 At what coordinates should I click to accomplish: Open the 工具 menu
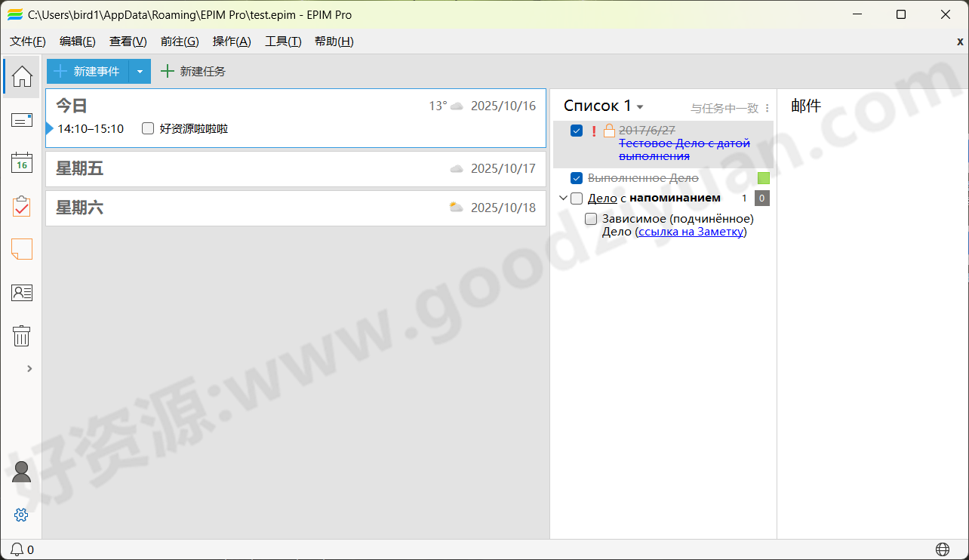tap(283, 42)
